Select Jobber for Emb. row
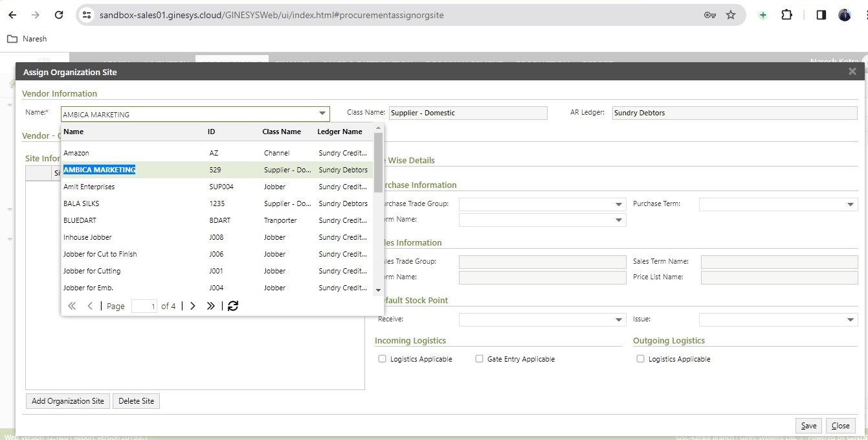The height and width of the screenshot is (440, 868). (217, 288)
